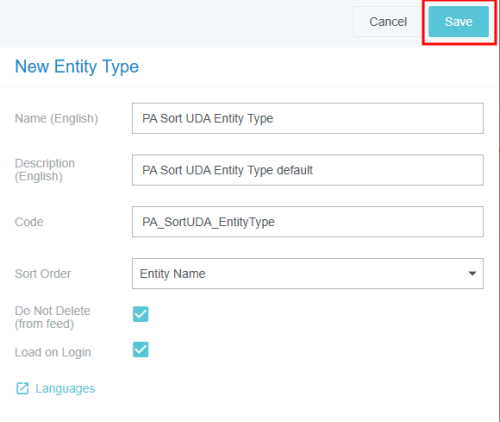This screenshot has height=422, width=500.
Task: Cancel the new entity type form
Action: [x=388, y=22]
